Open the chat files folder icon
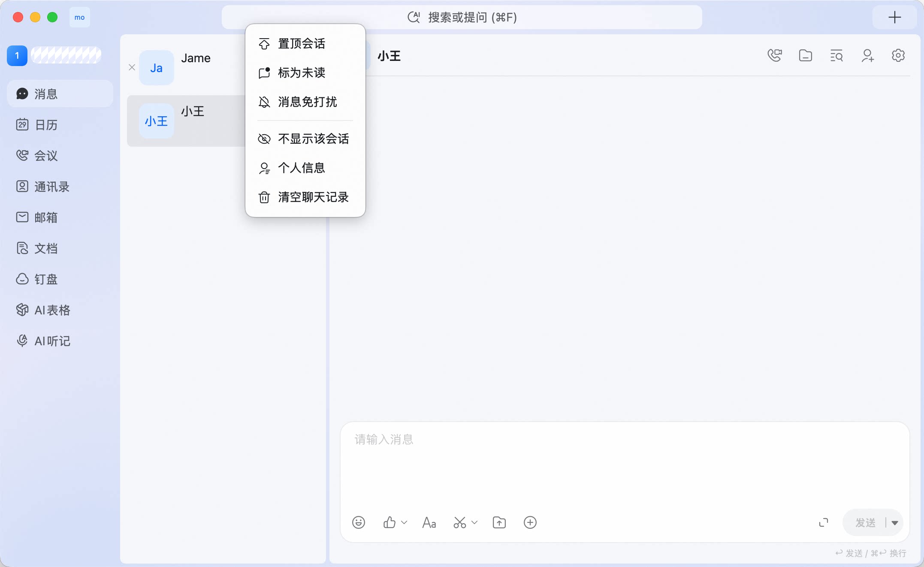This screenshot has width=924, height=567. click(806, 56)
